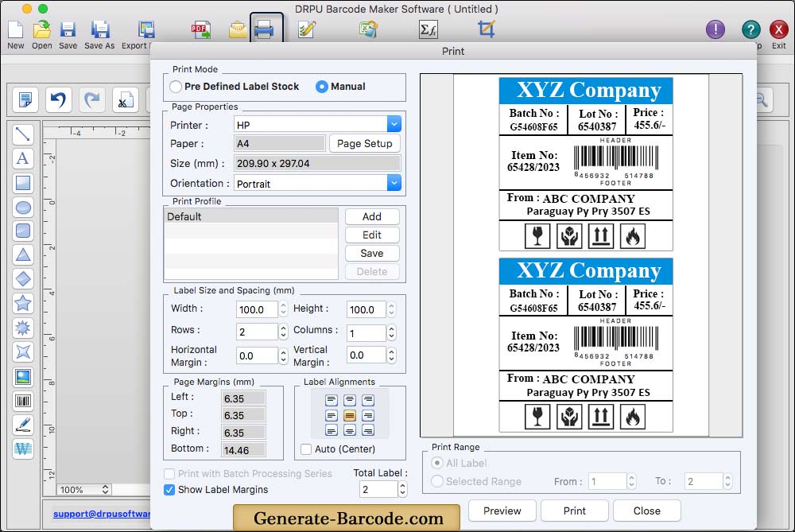The width and height of the screenshot is (795, 532).
Task: Select the Rounded Rectangle tool
Action: pyautogui.click(x=23, y=231)
